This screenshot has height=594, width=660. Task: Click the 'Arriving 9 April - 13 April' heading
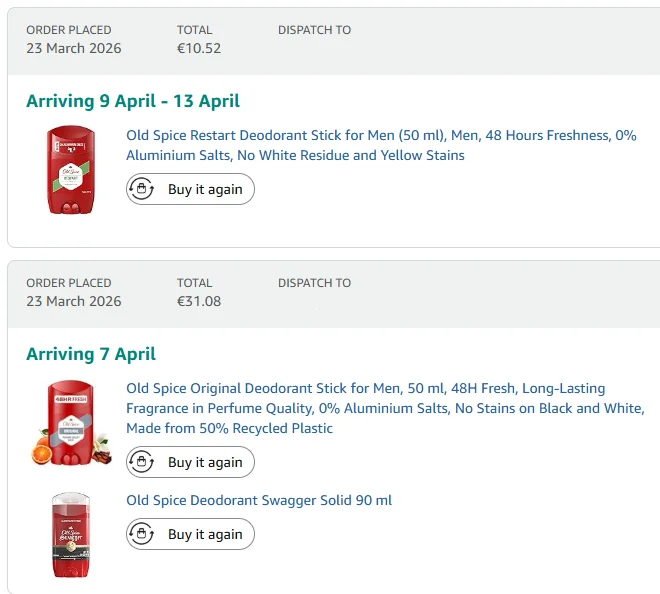pyautogui.click(x=133, y=101)
